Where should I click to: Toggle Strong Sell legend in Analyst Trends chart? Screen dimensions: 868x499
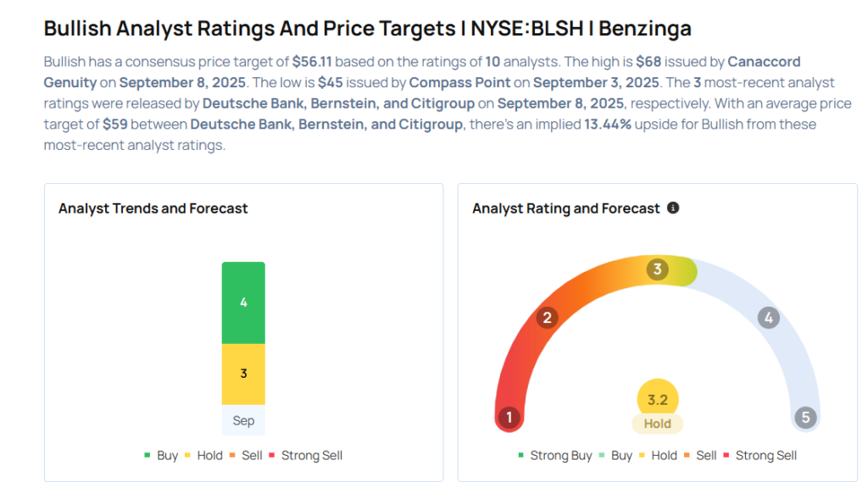click(x=305, y=455)
